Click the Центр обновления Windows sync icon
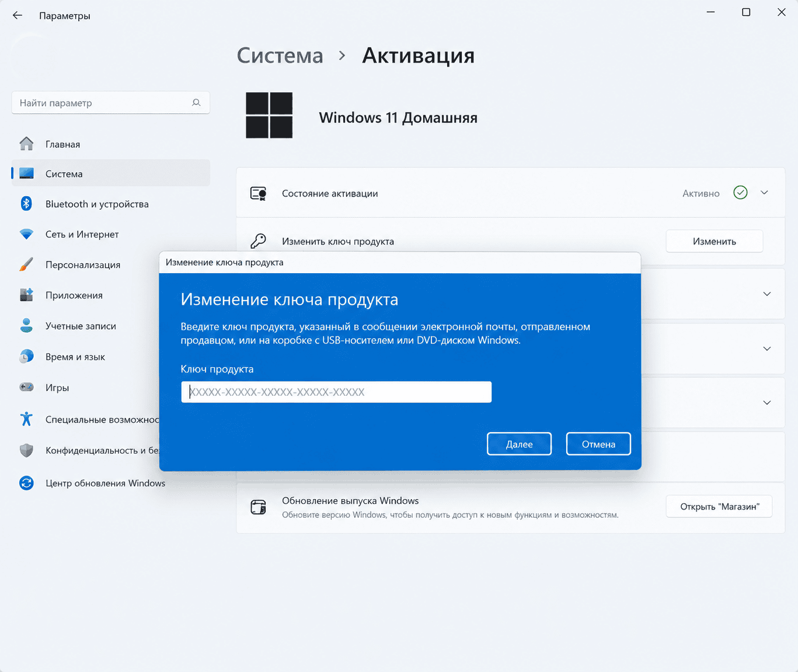Image resolution: width=798 pixels, height=672 pixels. (x=26, y=483)
